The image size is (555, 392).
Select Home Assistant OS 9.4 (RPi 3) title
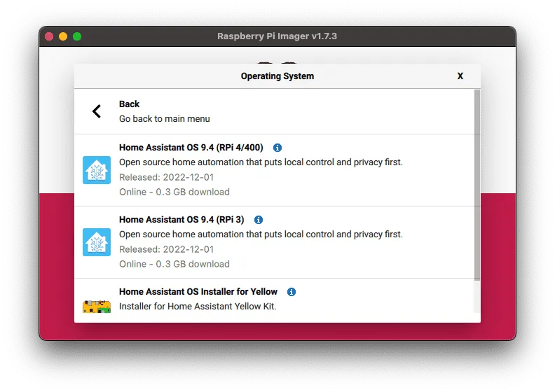point(181,220)
